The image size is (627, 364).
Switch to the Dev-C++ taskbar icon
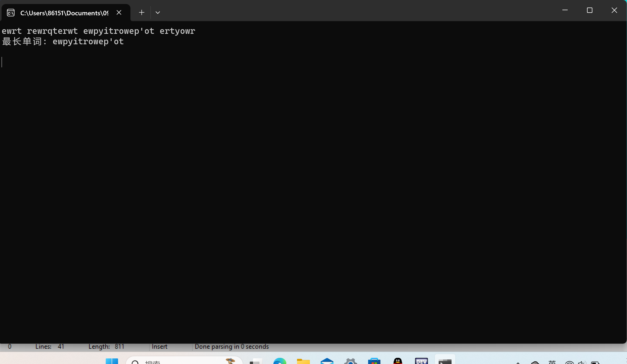421,361
